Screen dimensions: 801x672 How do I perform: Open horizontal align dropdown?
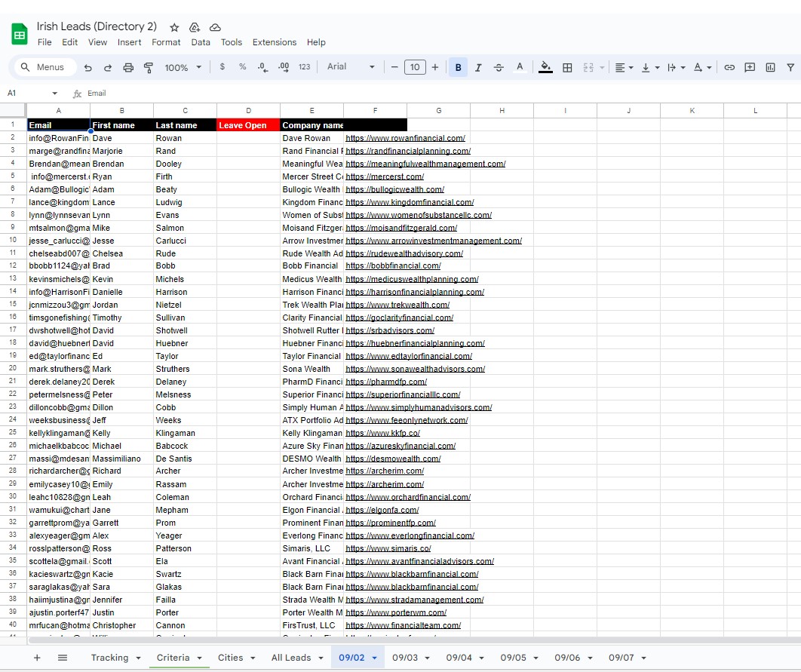point(624,67)
